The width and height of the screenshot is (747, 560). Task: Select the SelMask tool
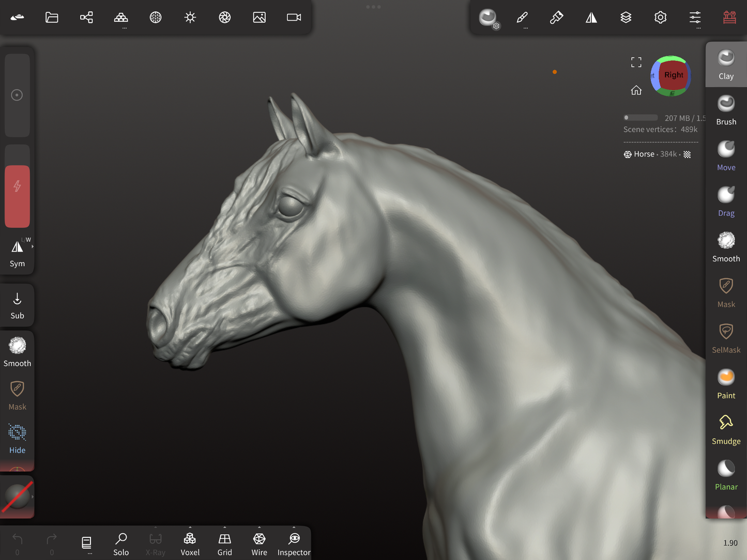[x=726, y=338]
